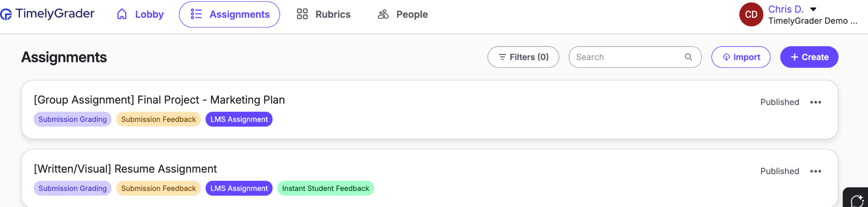The image size is (868, 207).
Task: Go to the People section
Action: (403, 14)
